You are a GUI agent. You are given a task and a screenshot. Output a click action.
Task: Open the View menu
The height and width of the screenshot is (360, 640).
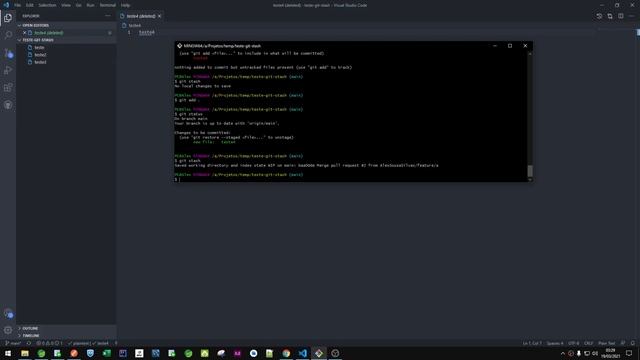pos(66,5)
